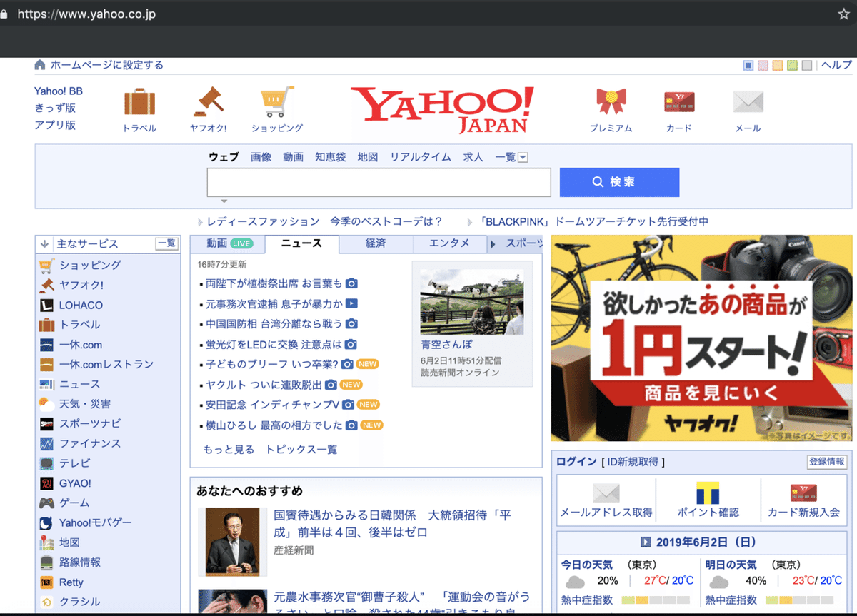Click the GYAO! icon in sidebar
Screen dimensions: 857x616
click(46, 483)
